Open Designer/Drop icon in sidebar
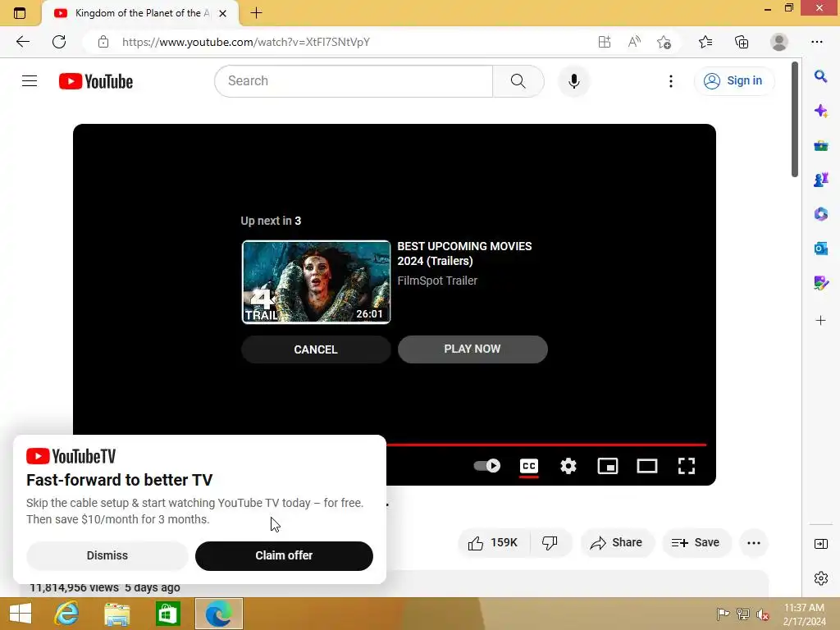 [x=820, y=282]
